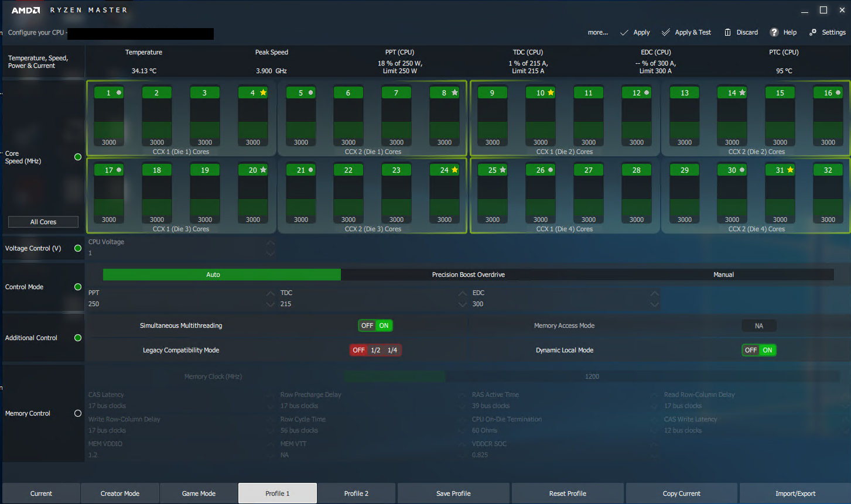Click the dot marker on core 26

551,170
